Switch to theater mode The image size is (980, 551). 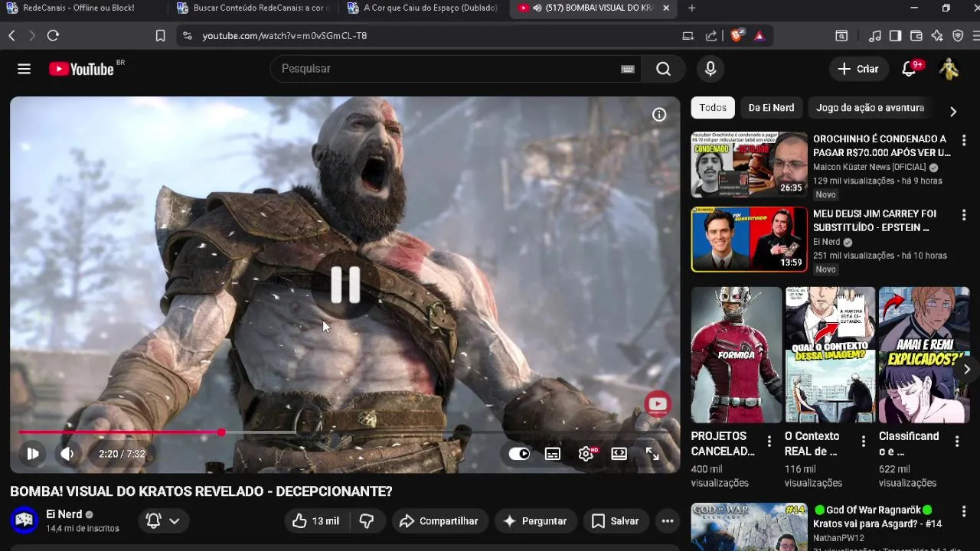pos(619,454)
